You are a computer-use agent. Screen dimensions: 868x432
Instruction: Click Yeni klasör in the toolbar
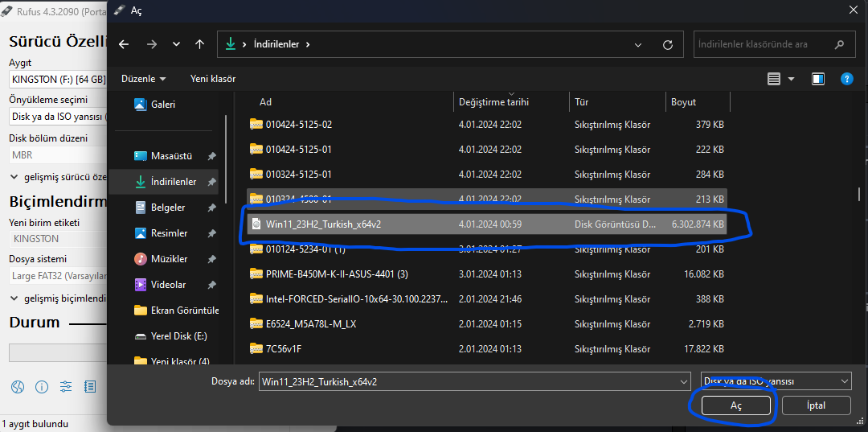point(213,79)
